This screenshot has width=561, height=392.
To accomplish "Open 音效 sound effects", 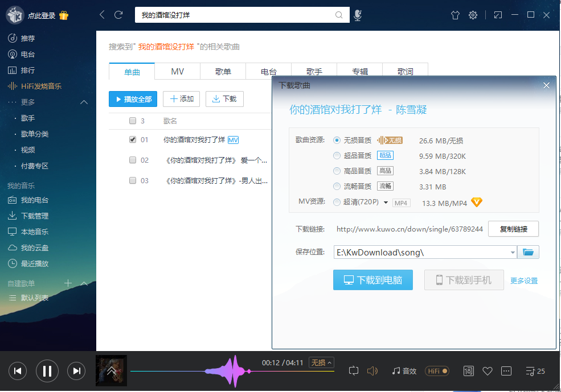I will pyautogui.click(x=404, y=371).
